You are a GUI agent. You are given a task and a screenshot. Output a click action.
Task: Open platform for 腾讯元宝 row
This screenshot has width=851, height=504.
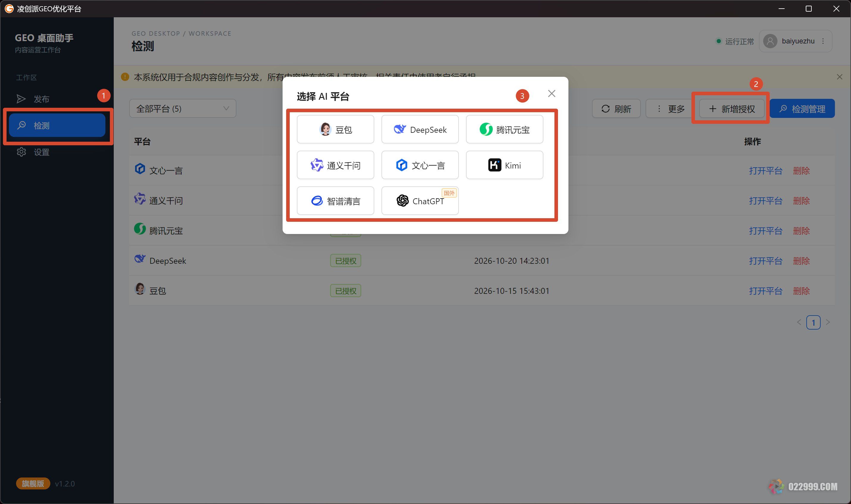click(x=766, y=231)
